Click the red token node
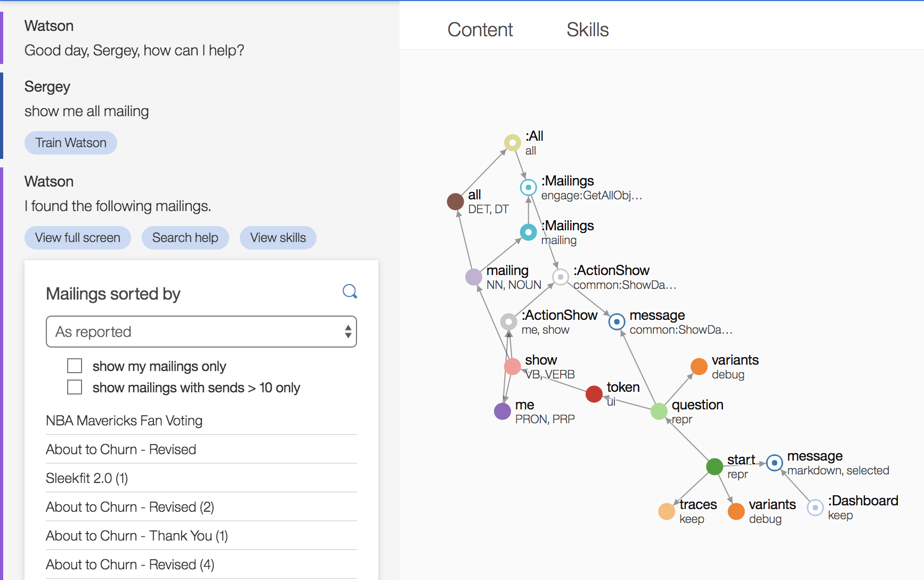Image resolution: width=924 pixels, height=580 pixels. 594,394
